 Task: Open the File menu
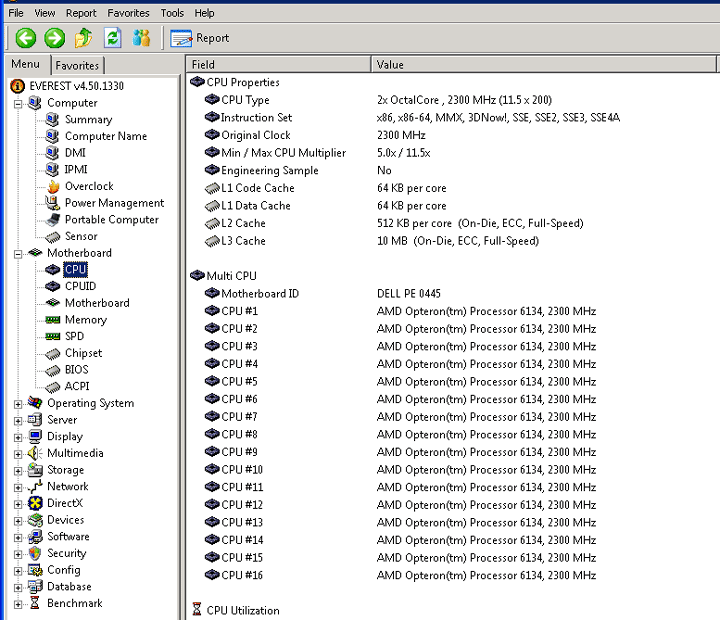click(16, 13)
